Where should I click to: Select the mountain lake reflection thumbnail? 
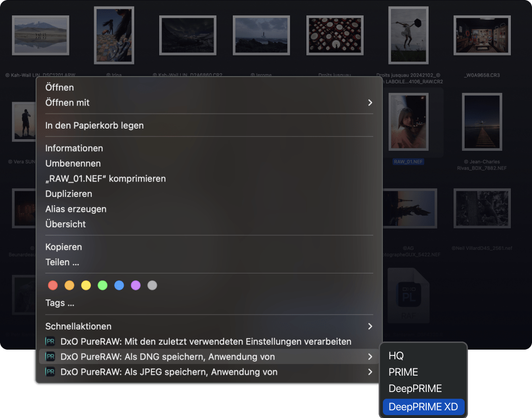[x=40, y=35]
